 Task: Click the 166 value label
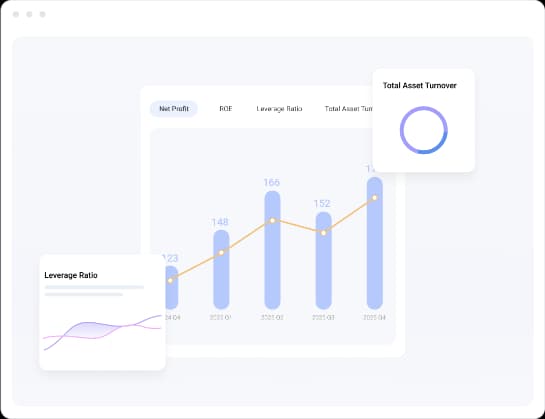271,183
